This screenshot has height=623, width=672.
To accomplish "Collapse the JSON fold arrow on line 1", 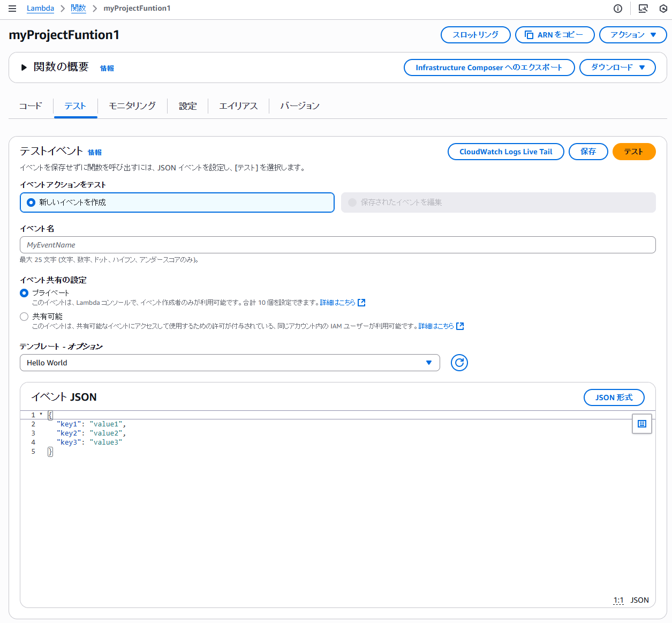I will [x=41, y=414].
